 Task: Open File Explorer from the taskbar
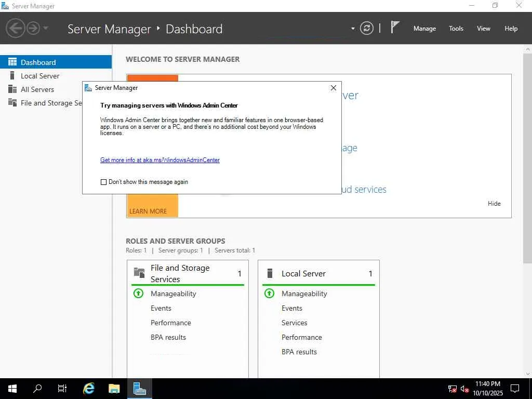pos(114,389)
